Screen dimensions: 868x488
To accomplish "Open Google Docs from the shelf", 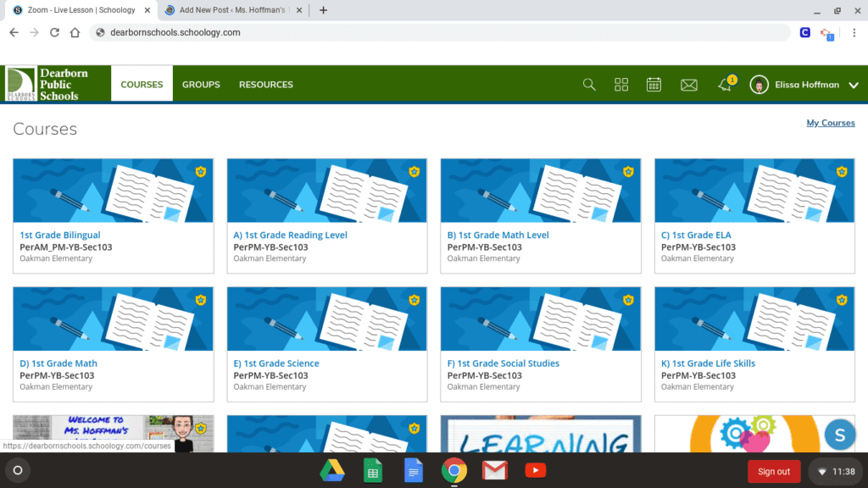I will click(414, 471).
